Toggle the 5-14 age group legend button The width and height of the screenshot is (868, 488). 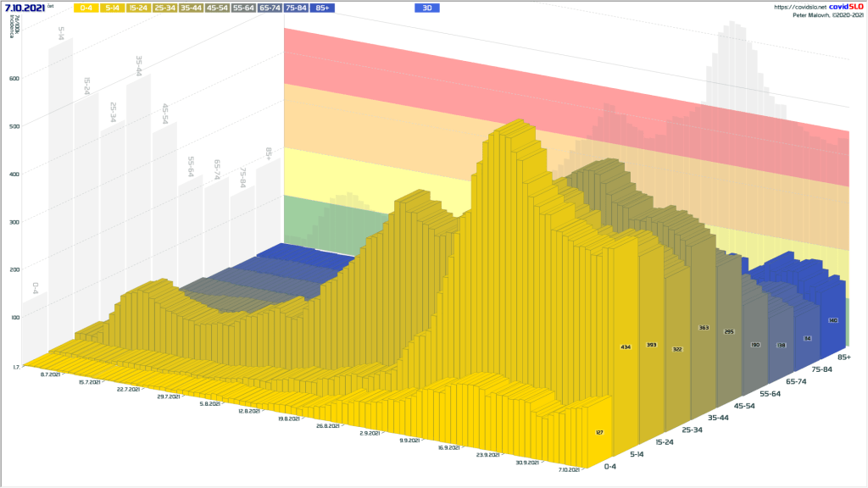113,8
